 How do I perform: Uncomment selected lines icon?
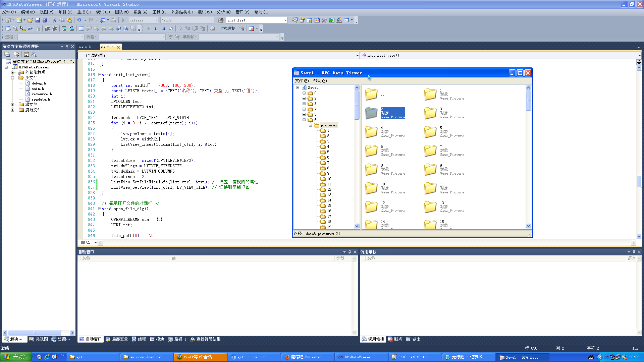click(x=71, y=28)
